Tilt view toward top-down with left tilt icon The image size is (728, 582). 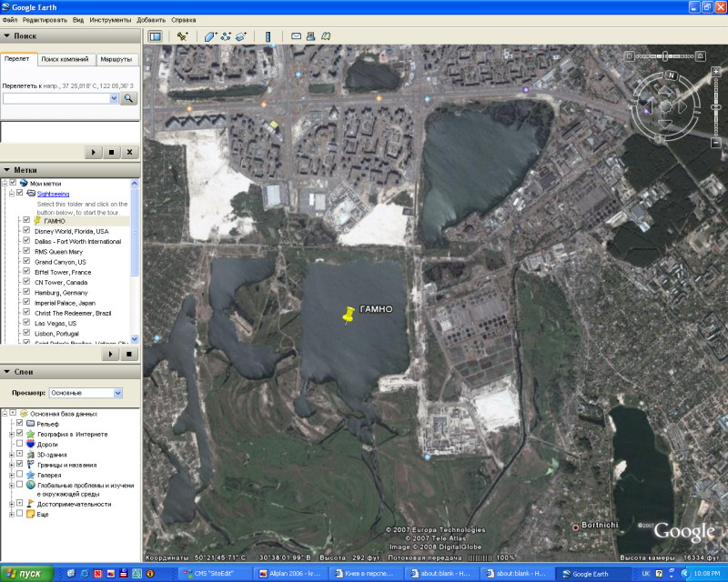click(x=629, y=56)
